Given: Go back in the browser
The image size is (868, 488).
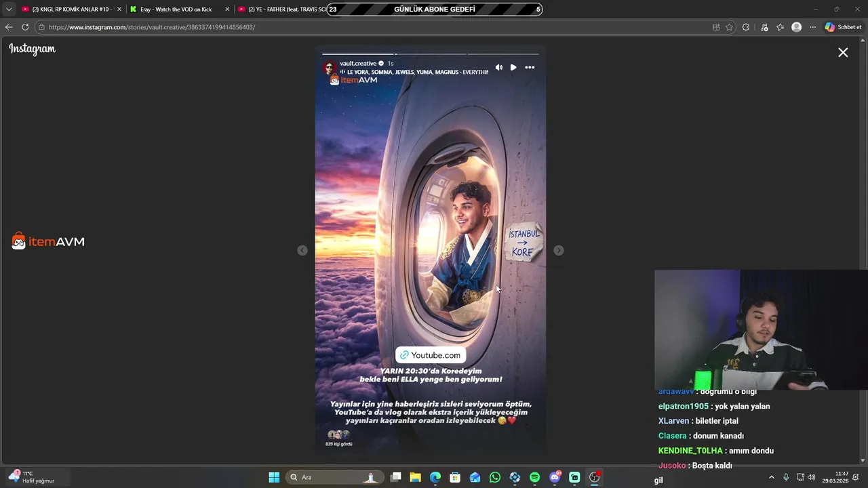Looking at the screenshot, I should pyautogui.click(x=9, y=27).
